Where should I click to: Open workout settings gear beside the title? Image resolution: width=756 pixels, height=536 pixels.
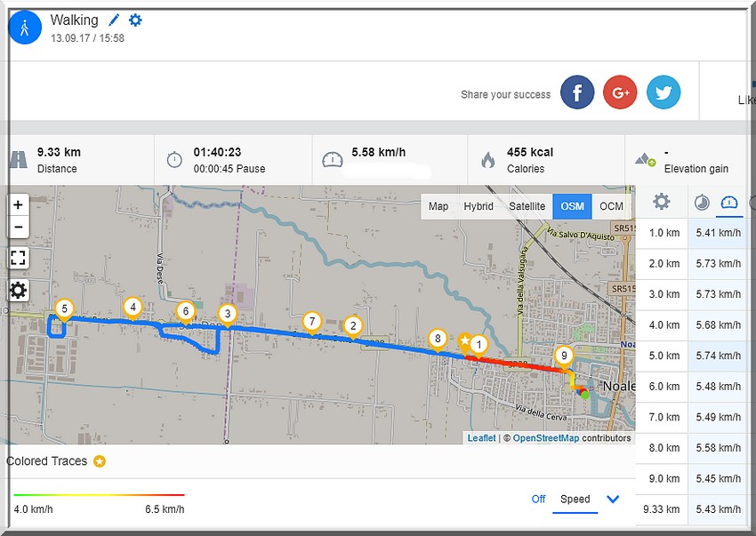point(135,20)
